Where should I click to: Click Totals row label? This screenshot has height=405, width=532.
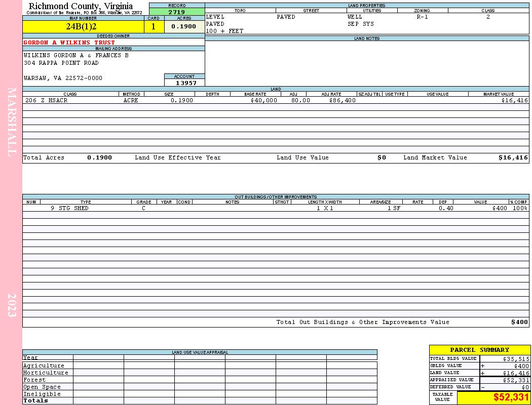click(x=35, y=400)
